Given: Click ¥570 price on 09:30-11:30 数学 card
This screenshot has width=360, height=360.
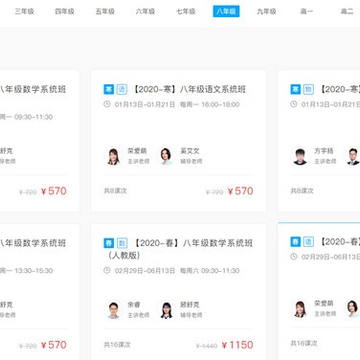Looking at the screenshot, I should point(54,191).
